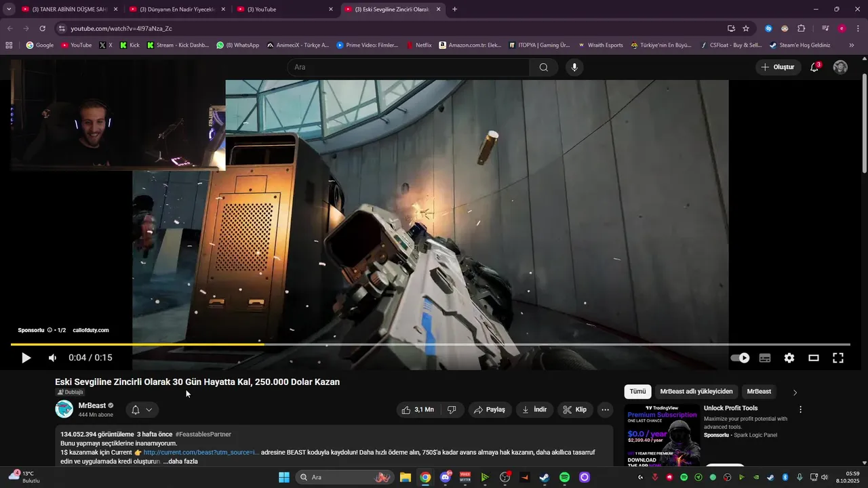Open the TradingView ad thumbnail
The image size is (868, 488).
click(663, 434)
